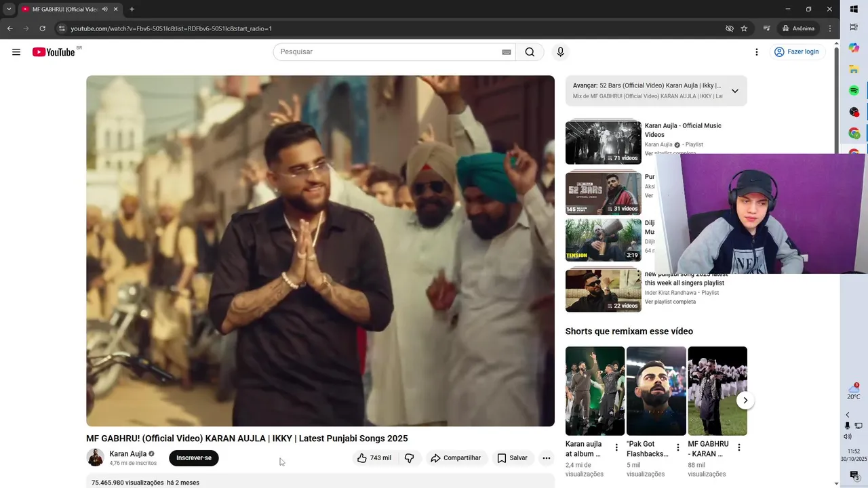Screen dimensions: 868x488
Task: Open the notification center in the taskbar
Action: pos(854,476)
